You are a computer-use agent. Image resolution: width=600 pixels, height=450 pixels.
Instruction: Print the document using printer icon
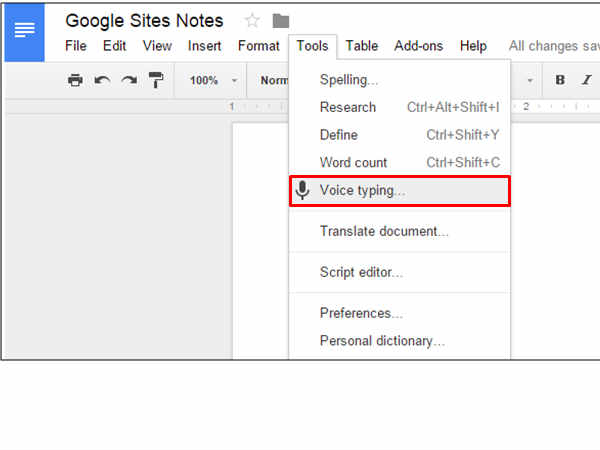pyautogui.click(x=75, y=80)
